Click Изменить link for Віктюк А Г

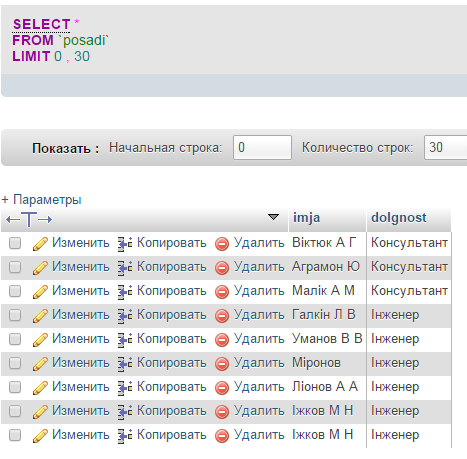(x=81, y=243)
